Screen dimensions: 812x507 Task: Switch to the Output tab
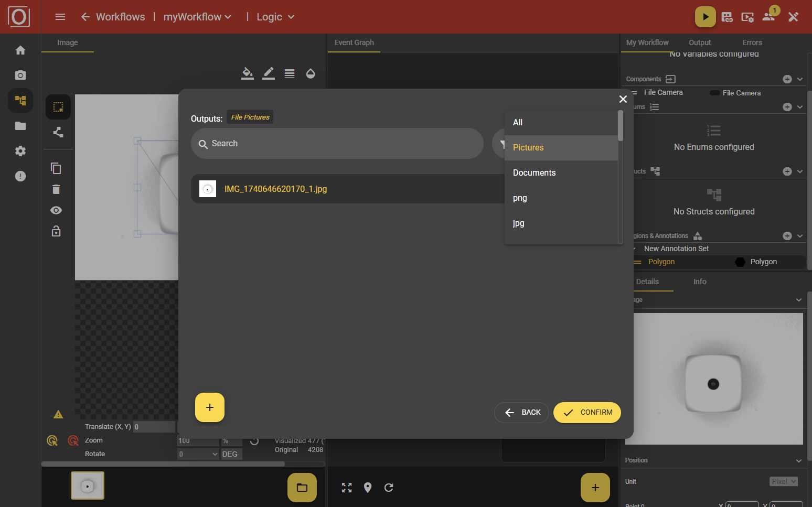tap(700, 42)
